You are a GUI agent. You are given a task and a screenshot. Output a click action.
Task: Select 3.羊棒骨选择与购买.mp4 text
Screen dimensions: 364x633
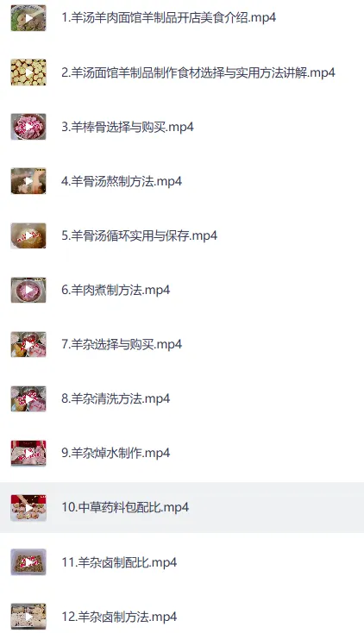click(x=128, y=127)
